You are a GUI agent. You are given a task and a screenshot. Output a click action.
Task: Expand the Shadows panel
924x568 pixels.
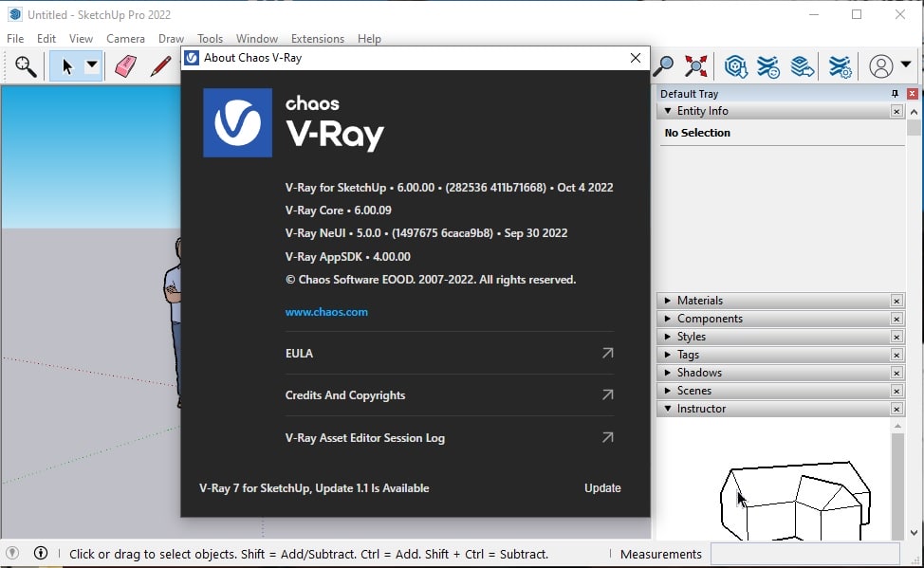tap(668, 373)
